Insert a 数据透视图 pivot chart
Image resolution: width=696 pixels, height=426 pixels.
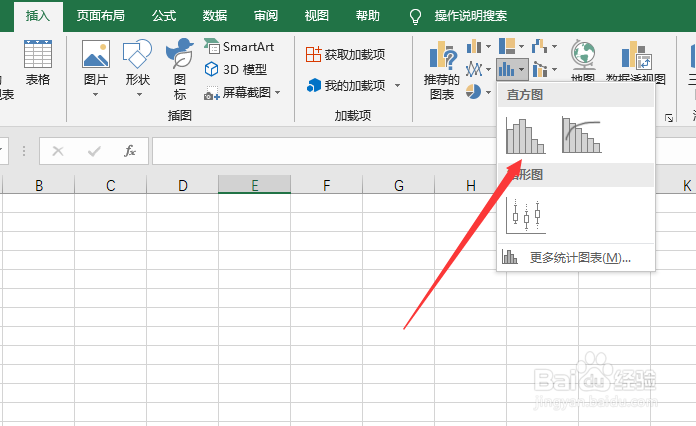click(x=636, y=62)
